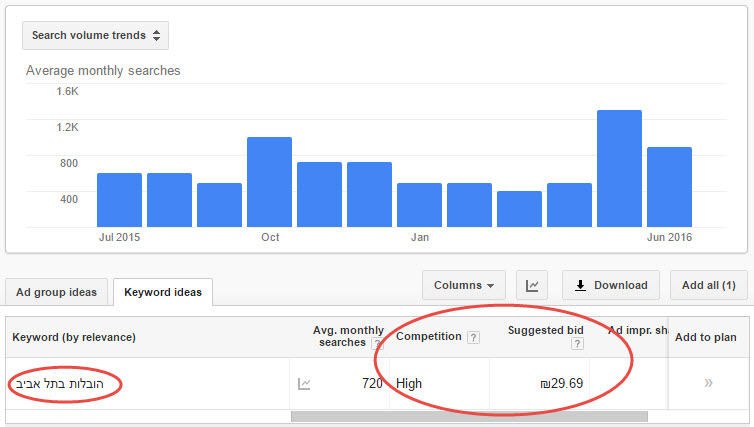Expand the Columns dropdown menu
This screenshot has height=427, width=754.
point(464,285)
